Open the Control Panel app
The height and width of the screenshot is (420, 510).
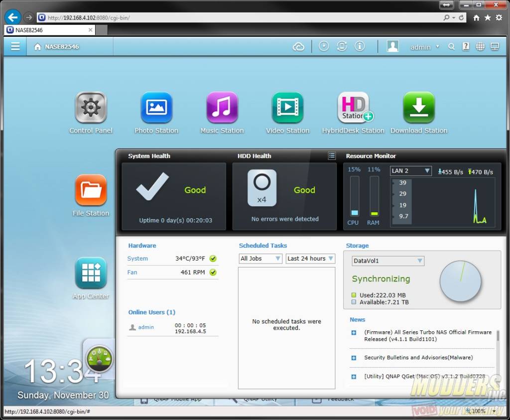click(x=91, y=107)
